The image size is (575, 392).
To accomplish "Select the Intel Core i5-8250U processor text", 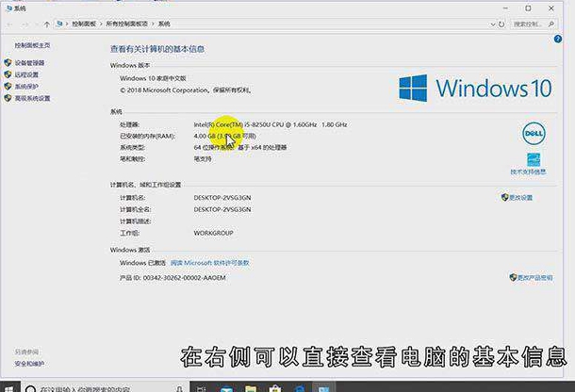I will (x=271, y=124).
